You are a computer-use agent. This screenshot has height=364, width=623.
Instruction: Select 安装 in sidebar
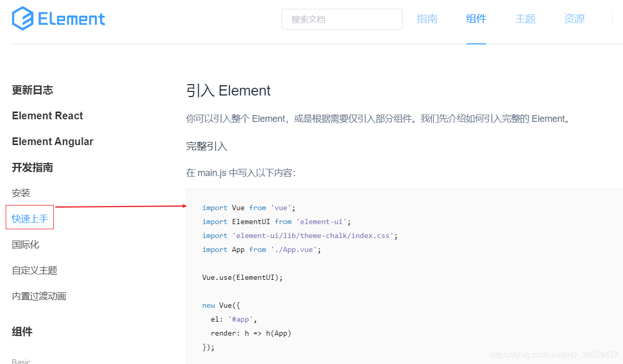tap(21, 193)
